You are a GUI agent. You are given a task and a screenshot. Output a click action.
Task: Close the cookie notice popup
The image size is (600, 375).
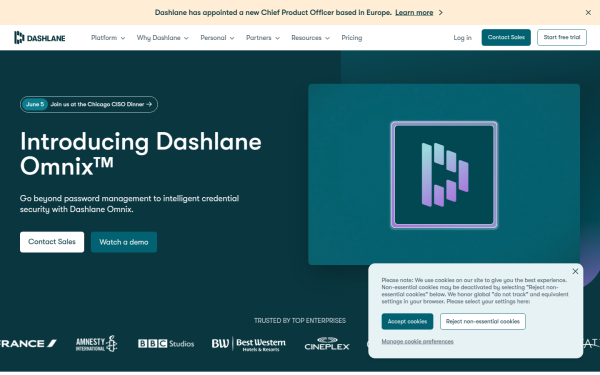575,271
